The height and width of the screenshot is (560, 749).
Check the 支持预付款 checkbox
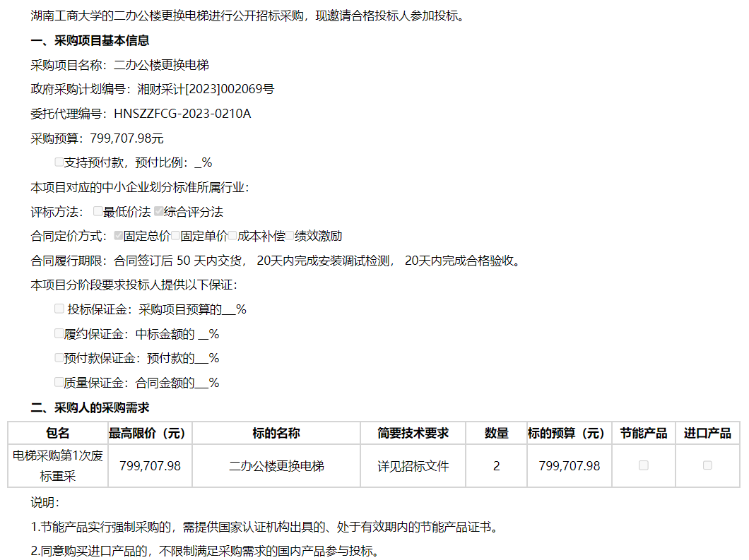tap(59, 162)
